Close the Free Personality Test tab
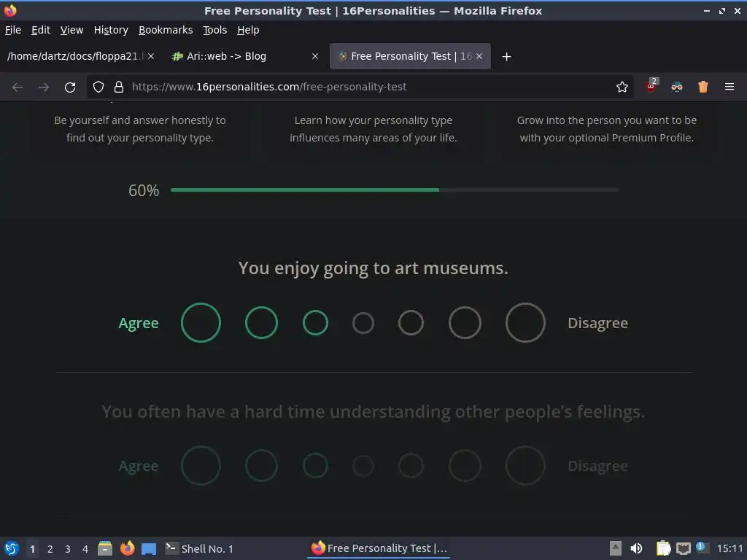The width and height of the screenshot is (747, 560). (x=479, y=56)
